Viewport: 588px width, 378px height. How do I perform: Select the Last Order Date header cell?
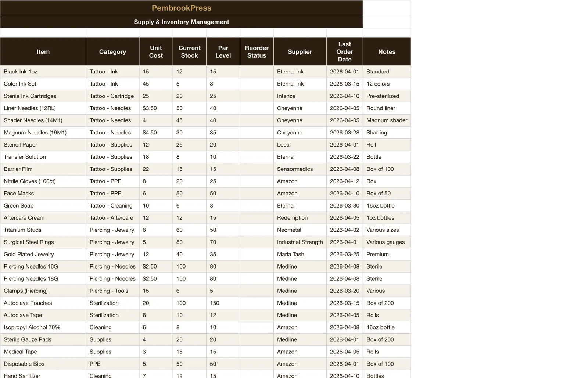point(344,52)
